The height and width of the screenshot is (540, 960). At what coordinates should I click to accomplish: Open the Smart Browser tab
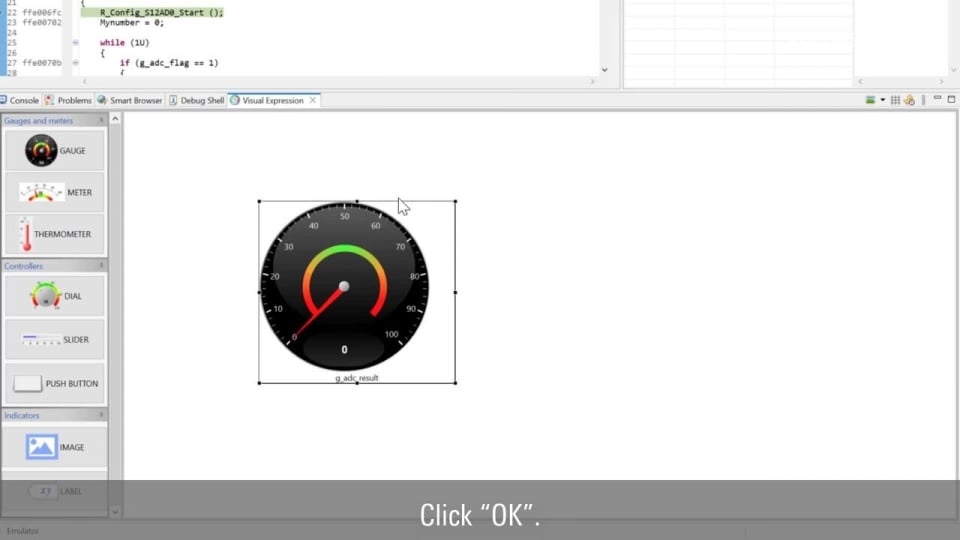click(x=130, y=100)
